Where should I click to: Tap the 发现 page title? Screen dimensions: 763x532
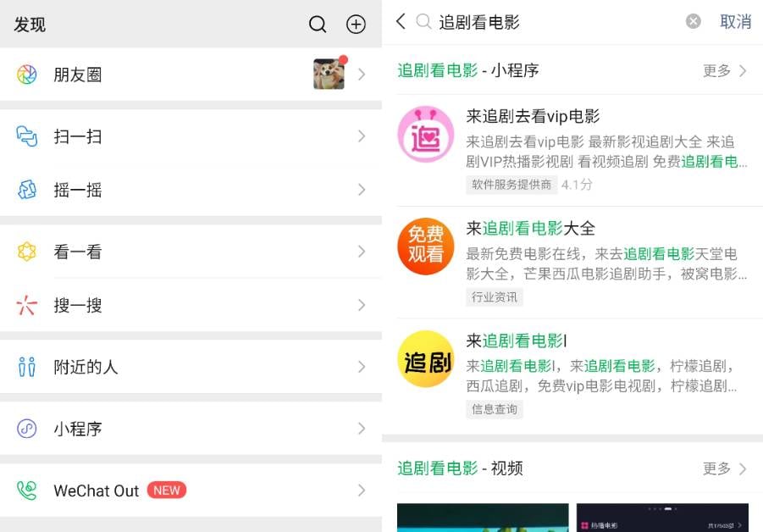[x=30, y=25]
